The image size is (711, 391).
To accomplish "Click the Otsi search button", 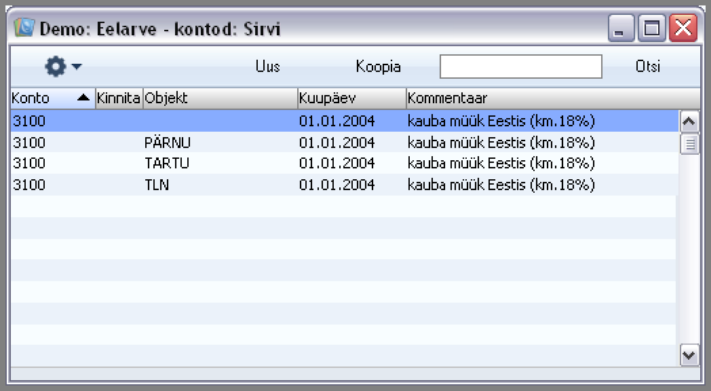I will pos(648,67).
